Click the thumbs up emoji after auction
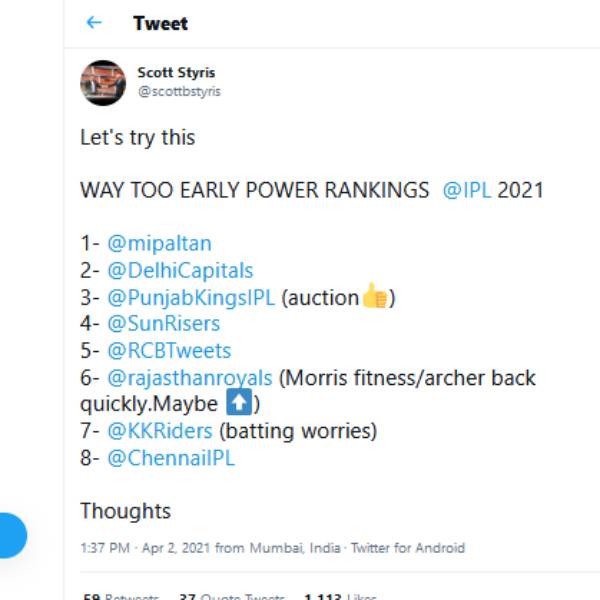 tap(375, 297)
